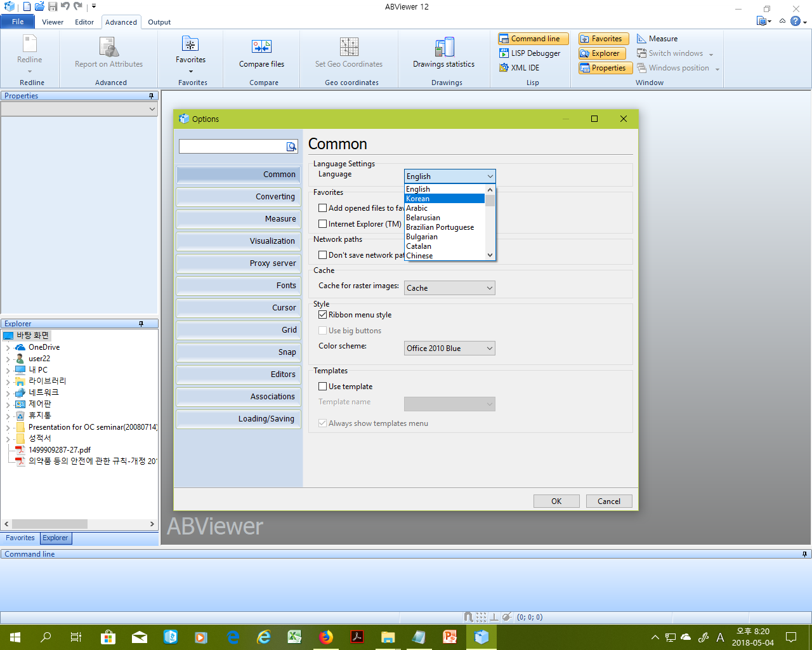
Task: Expand the user22 tree node
Action: 8,359
